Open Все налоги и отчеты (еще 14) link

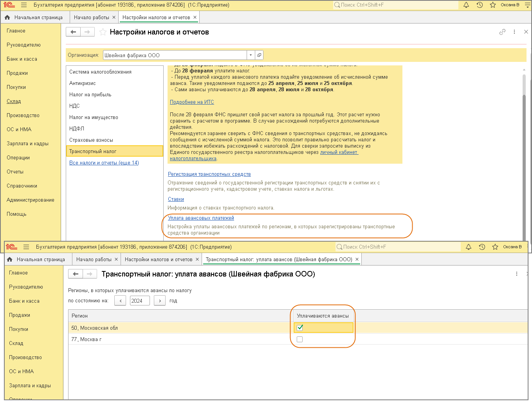pyautogui.click(x=104, y=163)
